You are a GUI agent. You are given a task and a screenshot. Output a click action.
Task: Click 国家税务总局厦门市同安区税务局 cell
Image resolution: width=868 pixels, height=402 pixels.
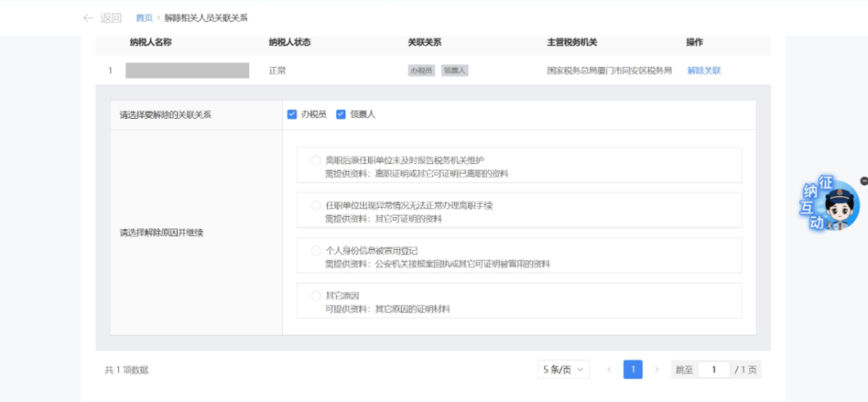pyautogui.click(x=609, y=70)
